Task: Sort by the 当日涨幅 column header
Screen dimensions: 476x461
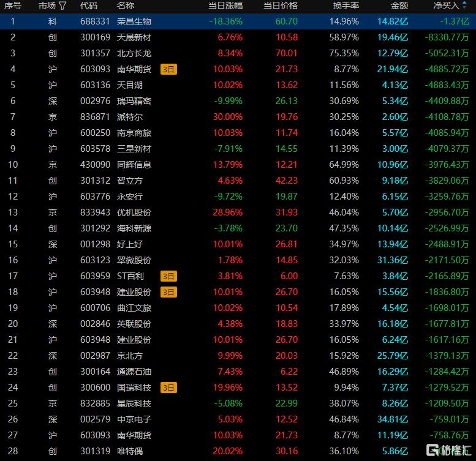Action: [x=225, y=6]
